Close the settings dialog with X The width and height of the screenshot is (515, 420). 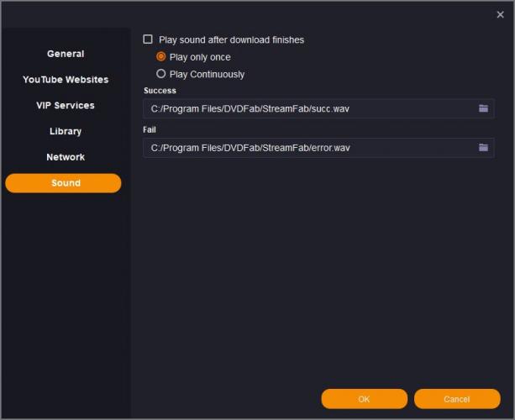pos(501,14)
